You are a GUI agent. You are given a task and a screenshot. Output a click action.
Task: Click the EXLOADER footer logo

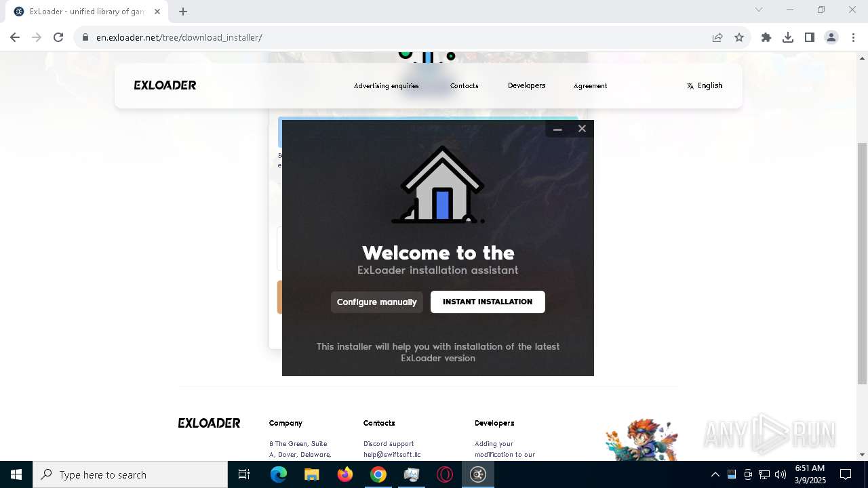click(209, 423)
